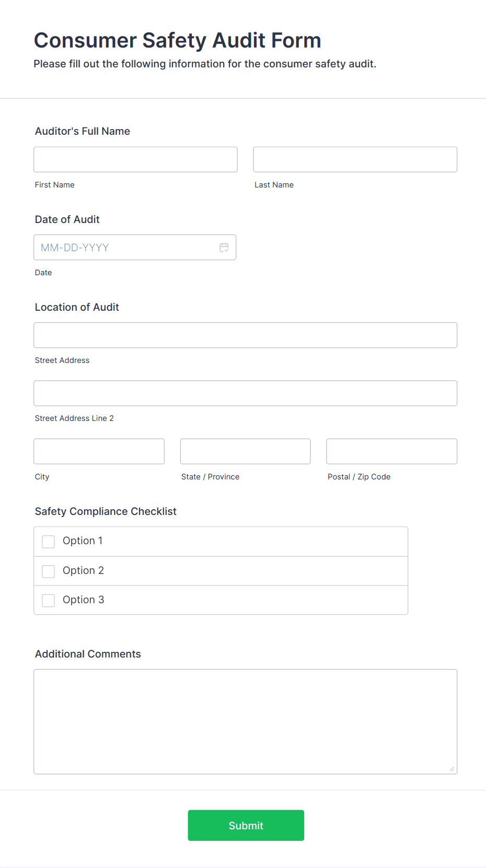
Task: Click the Option 3 label text
Action: (83, 600)
